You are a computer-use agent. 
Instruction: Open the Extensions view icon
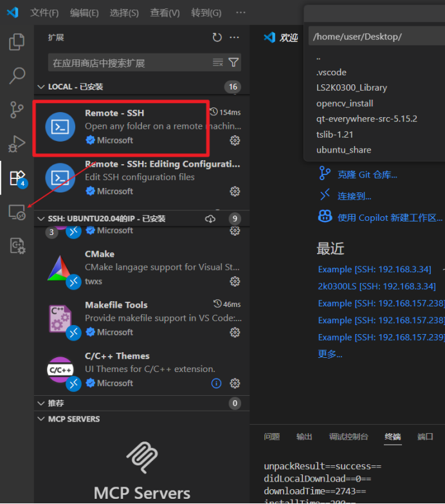[18, 178]
